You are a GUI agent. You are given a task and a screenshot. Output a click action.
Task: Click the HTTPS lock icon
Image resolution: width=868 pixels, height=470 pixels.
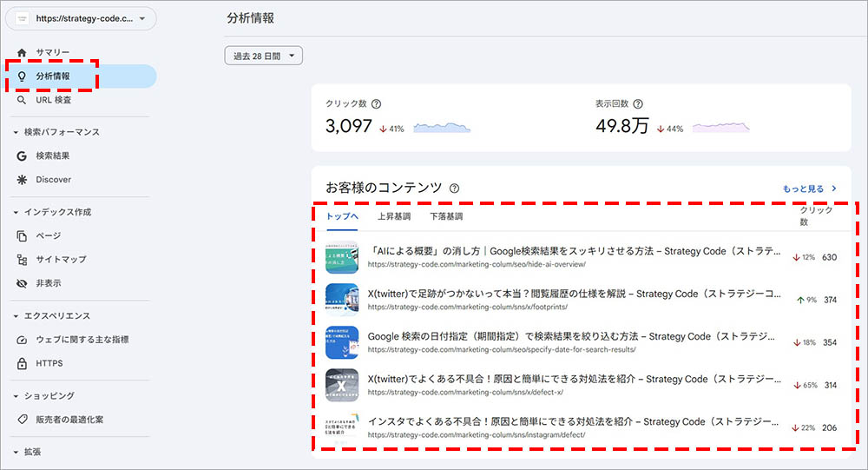[22, 363]
